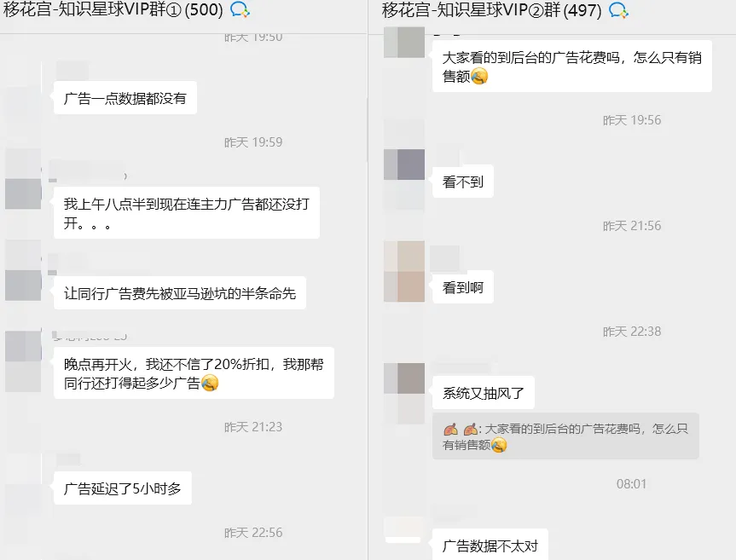The width and height of the screenshot is (736, 560).
Task: Click avatar beside 我上午八点半到现在 message
Action: click(x=23, y=193)
